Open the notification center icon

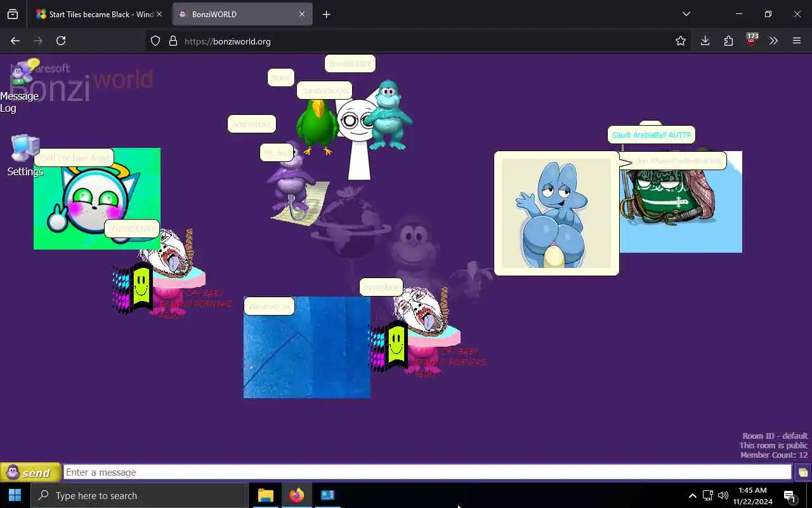790,496
